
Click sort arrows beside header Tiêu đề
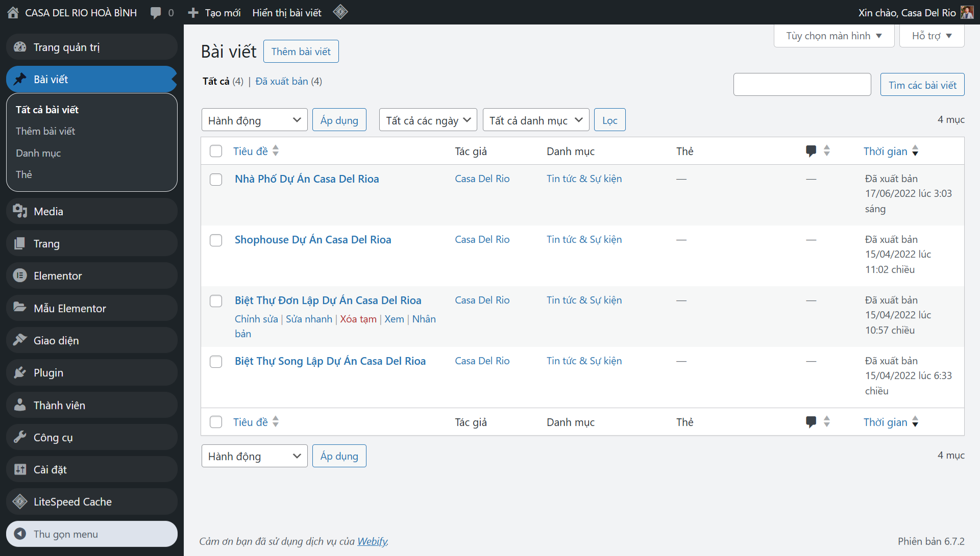click(x=276, y=150)
